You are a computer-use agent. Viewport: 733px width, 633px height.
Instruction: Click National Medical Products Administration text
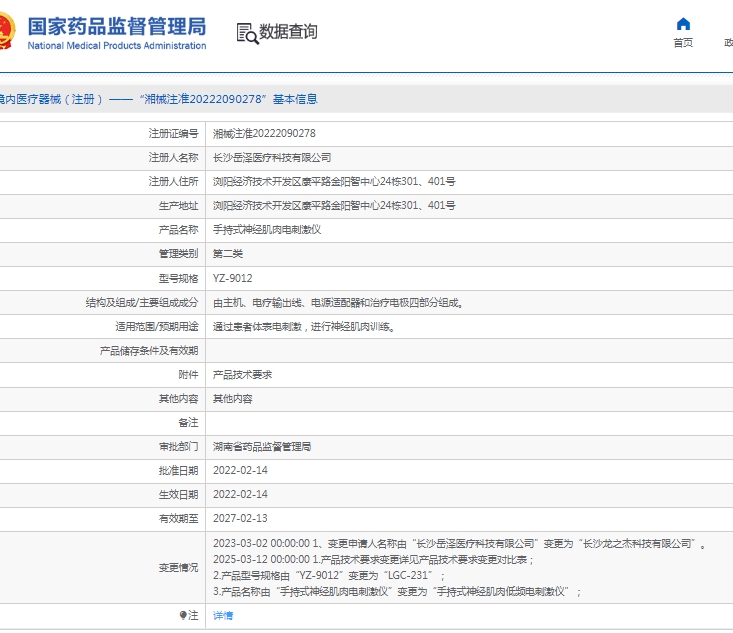[x=117, y=46]
